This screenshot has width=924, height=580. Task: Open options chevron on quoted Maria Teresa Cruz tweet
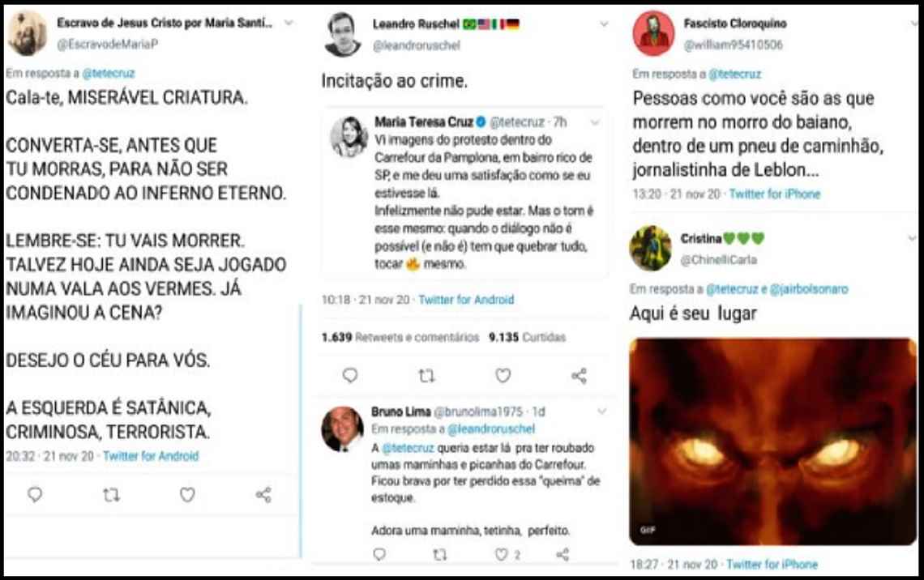[595, 122]
